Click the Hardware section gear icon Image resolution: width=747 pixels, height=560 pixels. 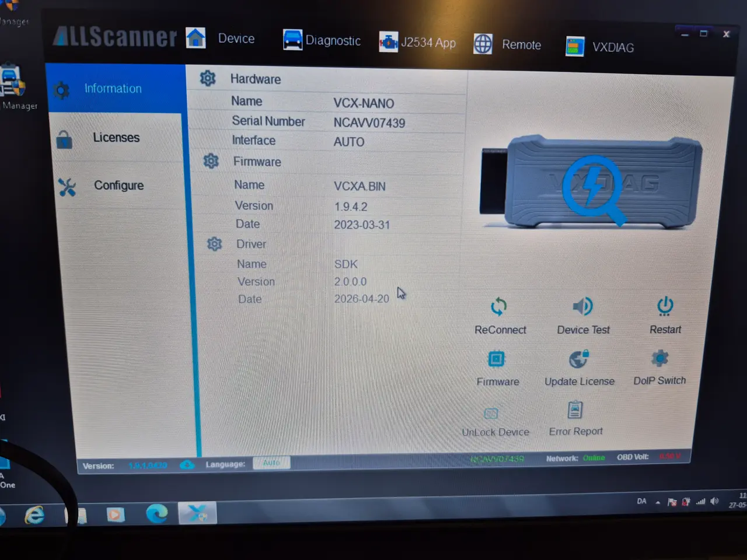[x=208, y=78]
